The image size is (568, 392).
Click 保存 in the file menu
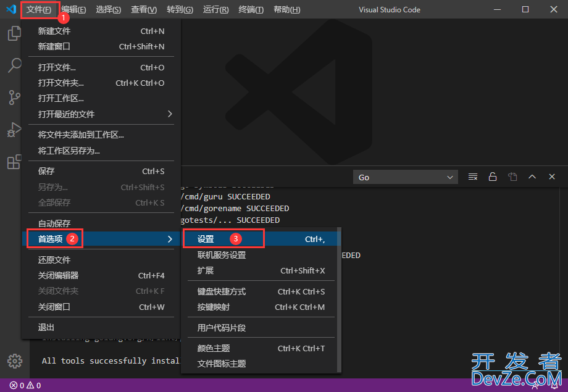(101, 171)
